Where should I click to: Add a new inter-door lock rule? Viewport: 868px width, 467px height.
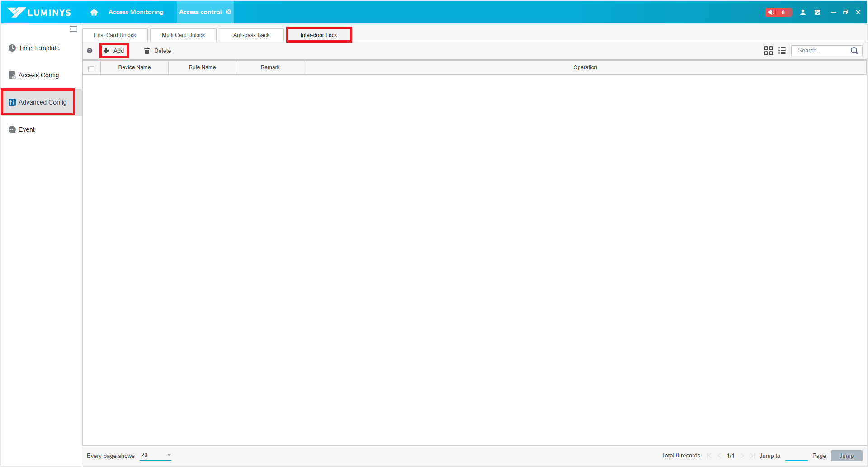click(114, 51)
